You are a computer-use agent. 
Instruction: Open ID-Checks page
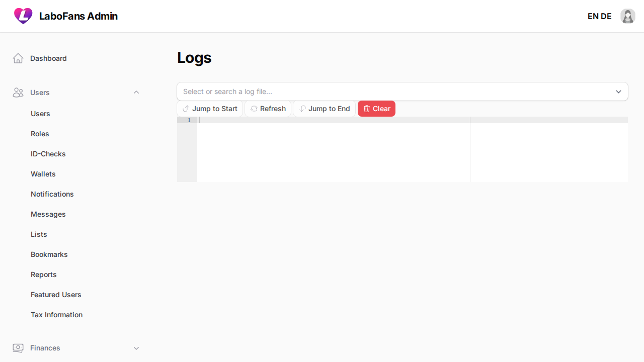(x=48, y=154)
